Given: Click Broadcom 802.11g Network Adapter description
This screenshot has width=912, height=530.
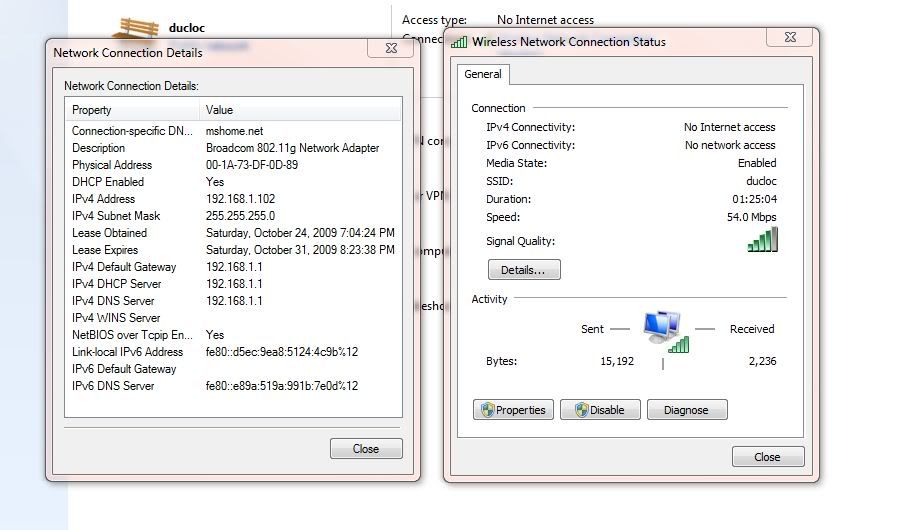Looking at the screenshot, I should click(293, 148).
